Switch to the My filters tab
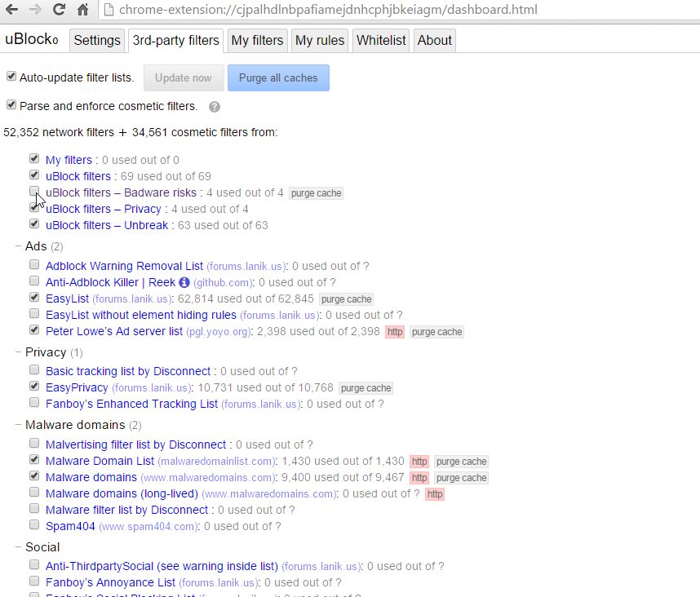 [x=257, y=40]
